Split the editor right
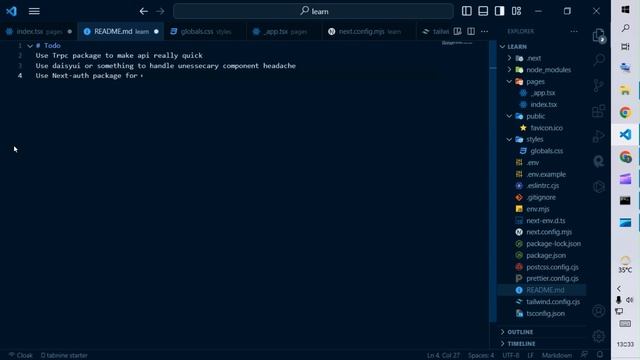 click(x=471, y=31)
